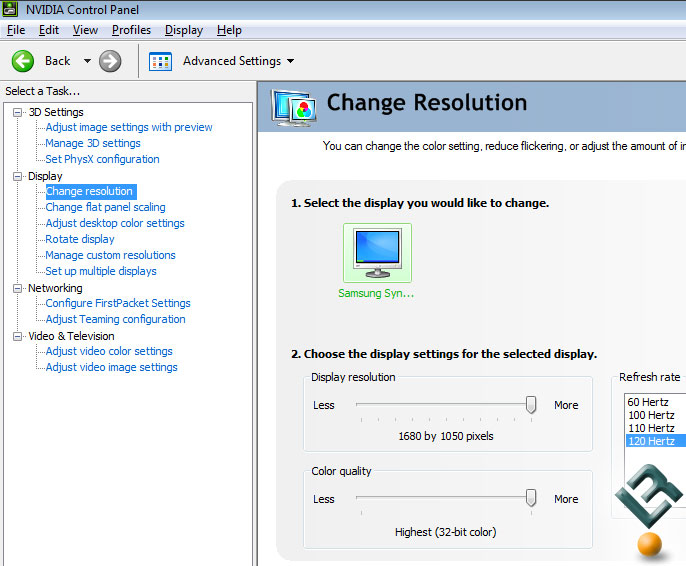Choose 100 Hertz in refresh rate list
The width and height of the screenshot is (686, 566).
(x=651, y=415)
